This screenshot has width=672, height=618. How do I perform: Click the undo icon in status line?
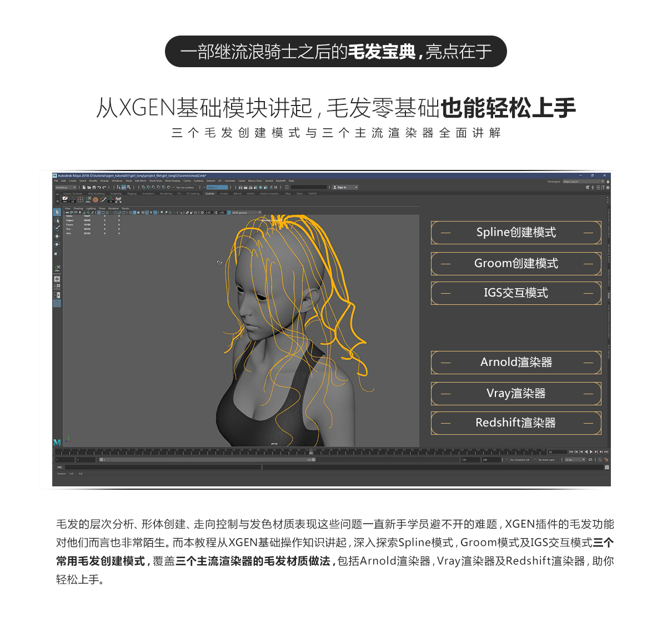coord(99,188)
